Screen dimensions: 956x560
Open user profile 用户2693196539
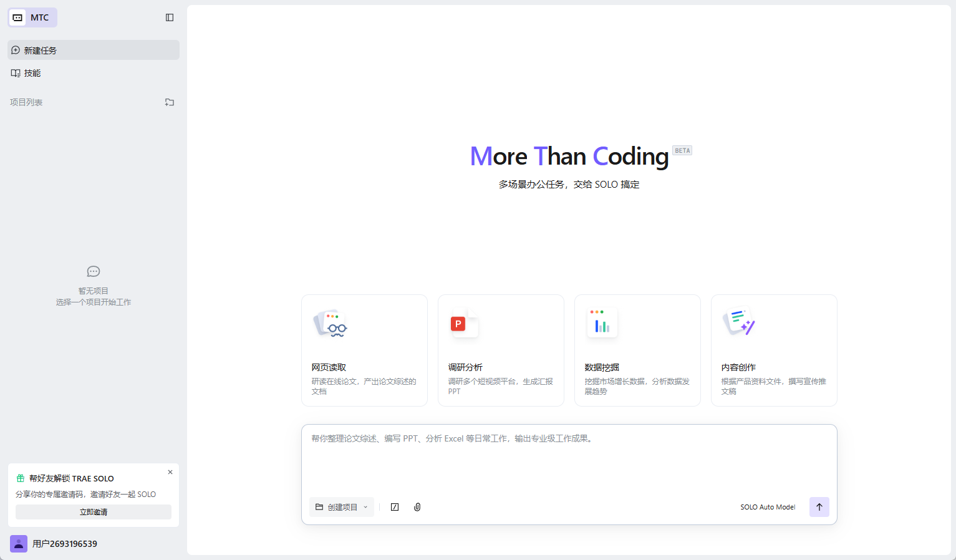[65, 544]
